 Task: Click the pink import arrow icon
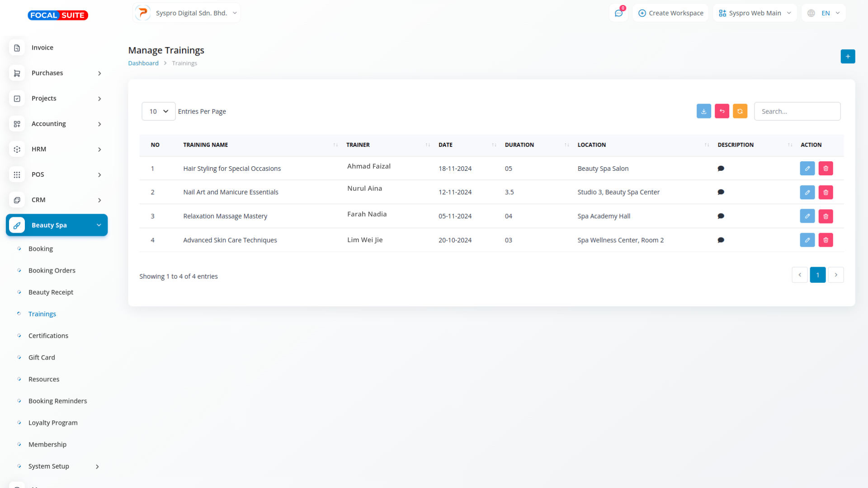click(722, 111)
